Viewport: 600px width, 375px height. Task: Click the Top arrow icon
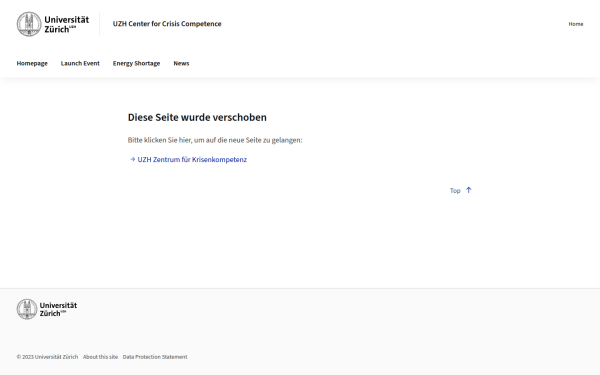click(x=468, y=190)
